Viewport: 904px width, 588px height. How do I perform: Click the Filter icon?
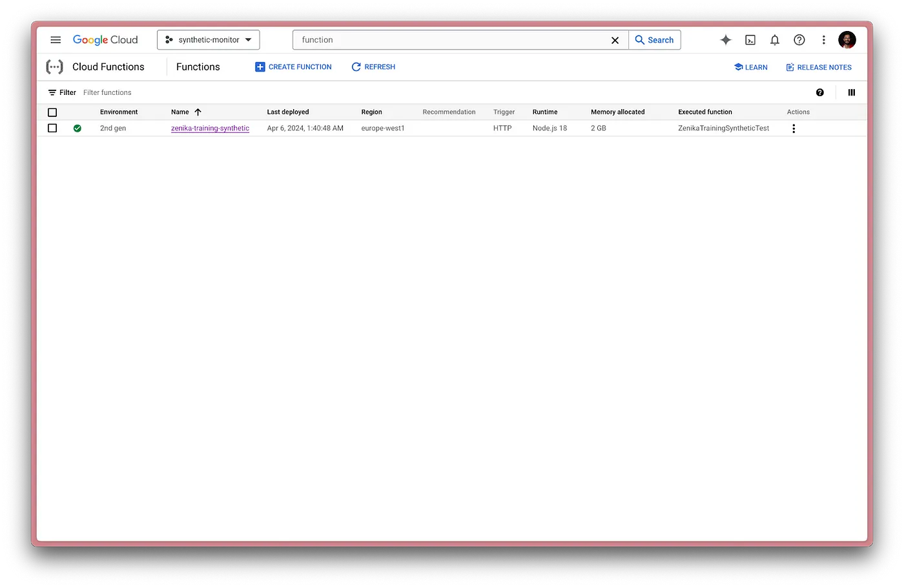[x=52, y=93]
